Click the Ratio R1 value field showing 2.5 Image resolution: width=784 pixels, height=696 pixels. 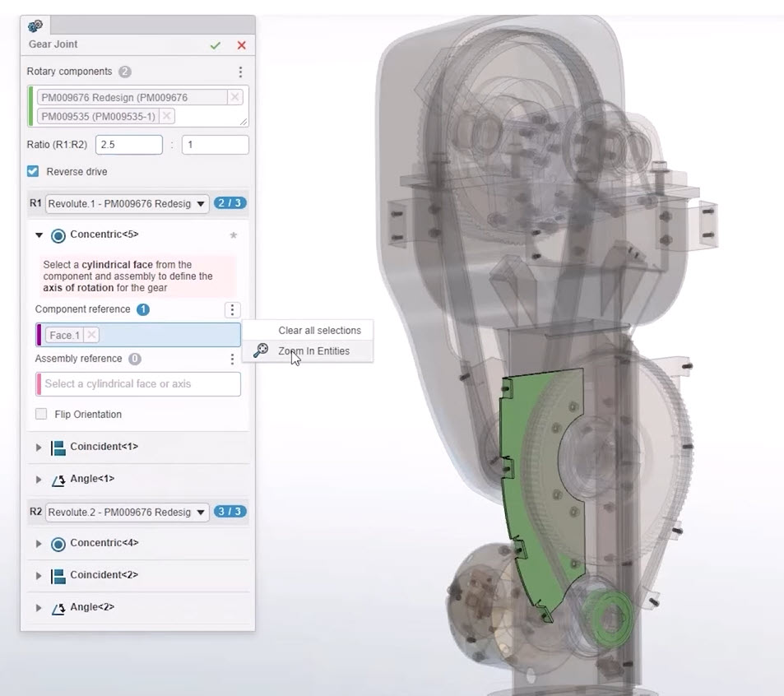click(129, 145)
